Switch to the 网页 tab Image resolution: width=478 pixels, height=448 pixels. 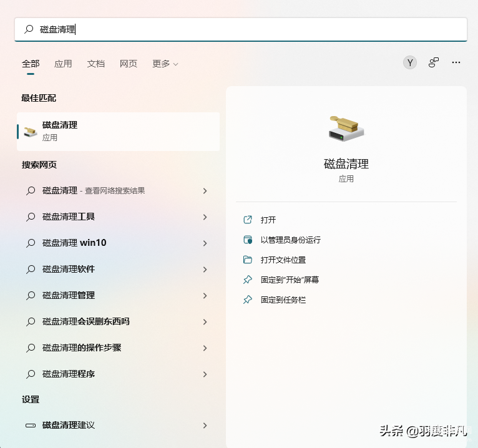pos(129,64)
